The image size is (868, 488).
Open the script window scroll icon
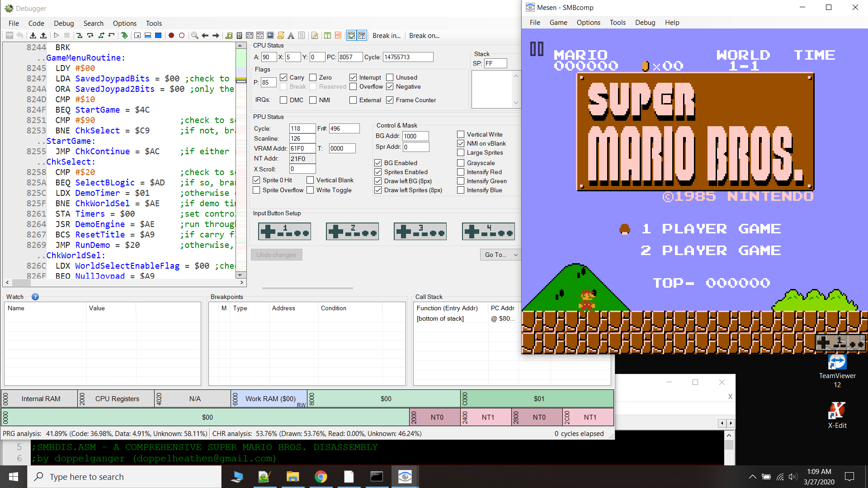tap(281, 35)
